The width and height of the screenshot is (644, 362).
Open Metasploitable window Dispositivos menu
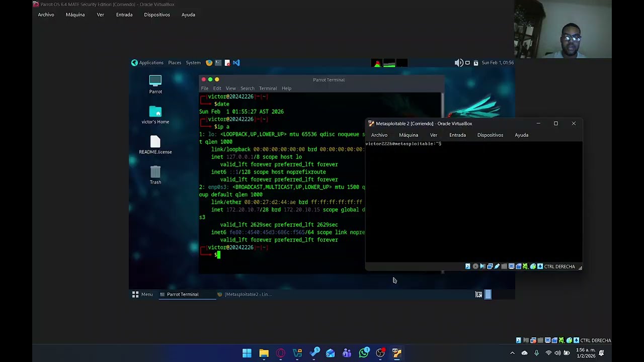(x=490, y=135)
